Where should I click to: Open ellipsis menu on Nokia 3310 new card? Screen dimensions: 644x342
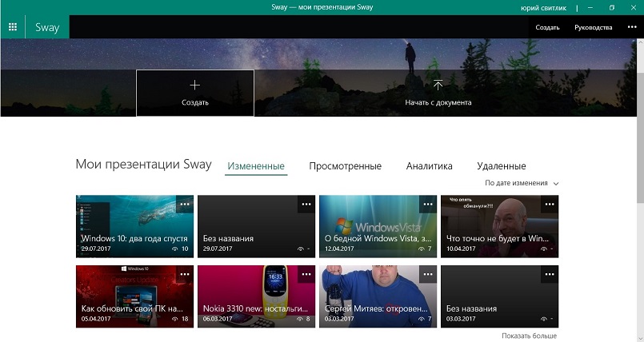coord(306,274)
